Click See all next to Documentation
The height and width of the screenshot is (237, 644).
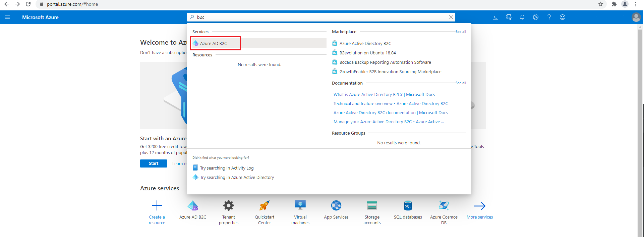point(460,83)
